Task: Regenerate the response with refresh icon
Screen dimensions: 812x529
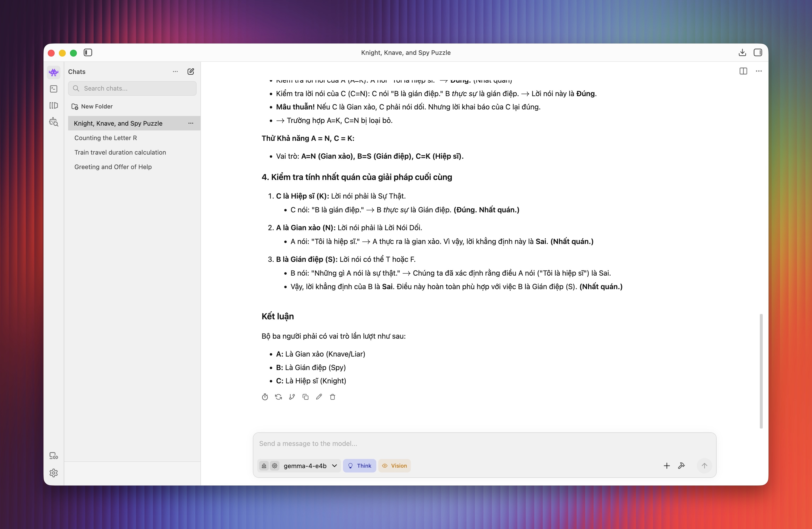Action: (x=278, y=397)
